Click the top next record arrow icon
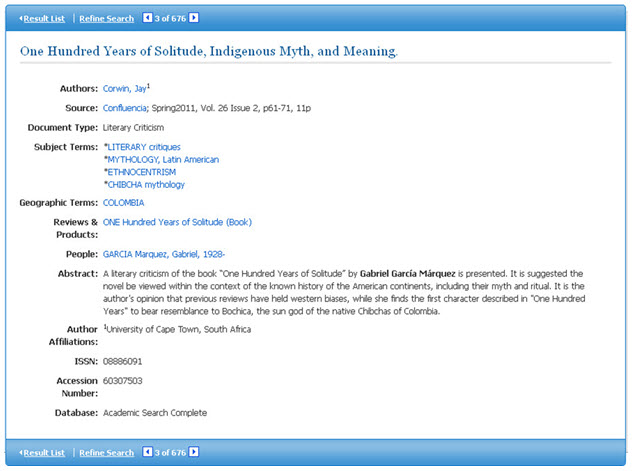632x471 pixels. [x=194, y=18]
